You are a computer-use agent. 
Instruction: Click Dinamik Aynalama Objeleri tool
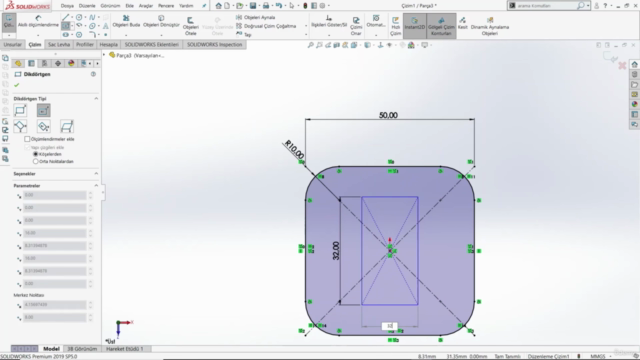490,26
